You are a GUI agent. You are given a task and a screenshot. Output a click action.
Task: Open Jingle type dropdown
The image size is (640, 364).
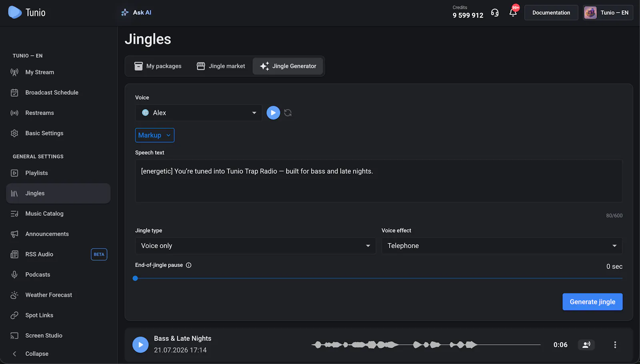(255, 246)
